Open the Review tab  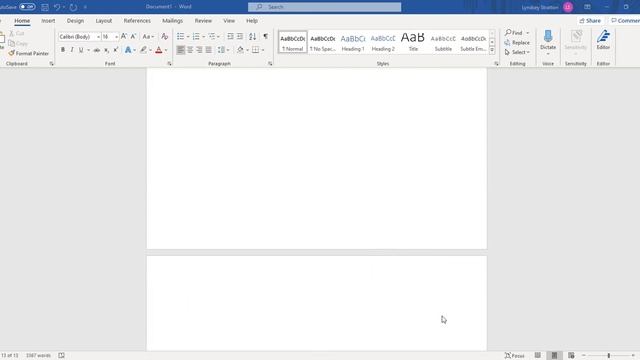(203, 20)
